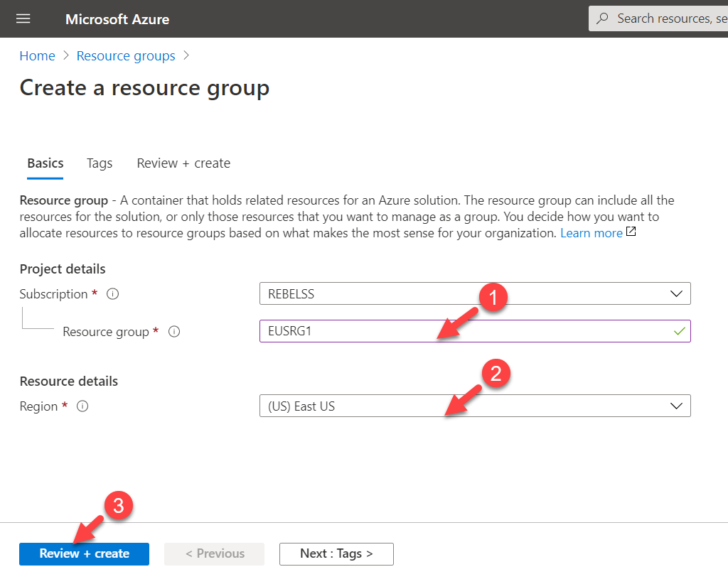
Task: Click external link icon beside Learn more
Action: pyautogui.click(x=631, y=231)
